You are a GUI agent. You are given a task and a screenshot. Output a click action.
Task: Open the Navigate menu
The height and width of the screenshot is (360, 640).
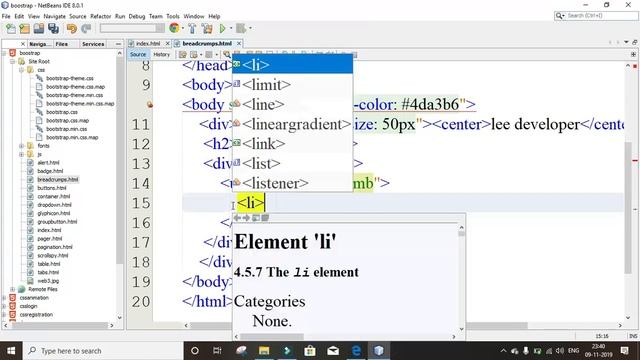pyautogui.click(x=54, y=16)
